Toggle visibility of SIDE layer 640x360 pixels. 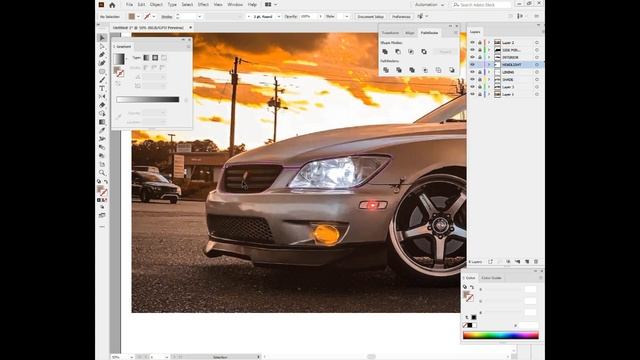[472, 50]
